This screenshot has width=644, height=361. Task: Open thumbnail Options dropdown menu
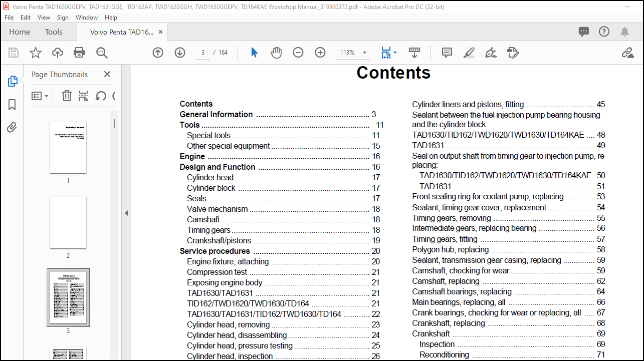point(40,96)
